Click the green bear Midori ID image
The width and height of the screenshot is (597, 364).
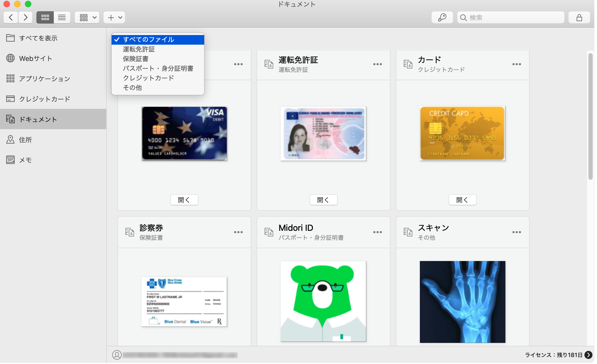(x=323, y=301)
